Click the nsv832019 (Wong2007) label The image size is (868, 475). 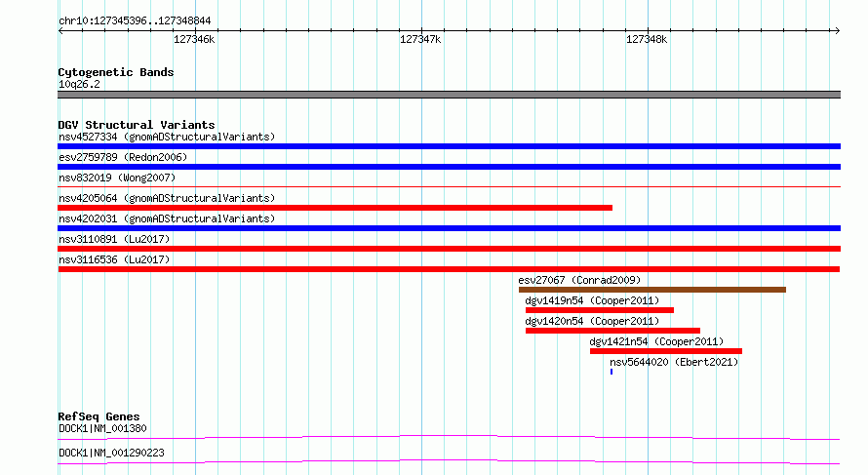point(117,178)
